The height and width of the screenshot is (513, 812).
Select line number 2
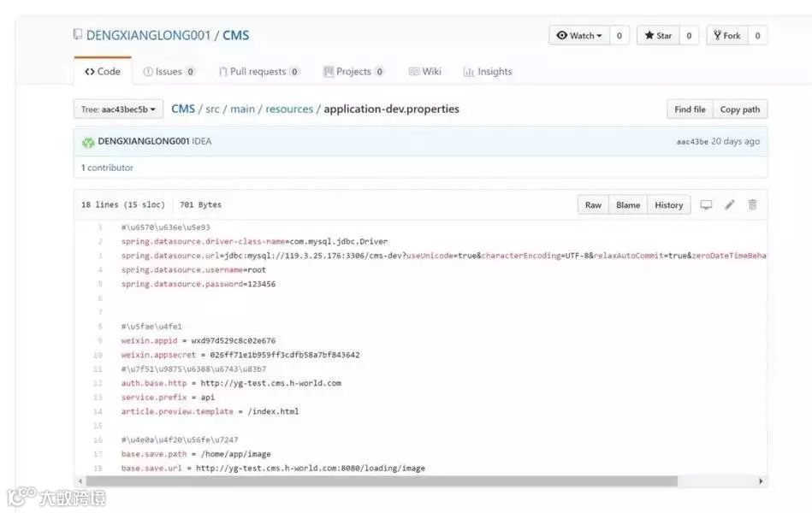[100, 241]
